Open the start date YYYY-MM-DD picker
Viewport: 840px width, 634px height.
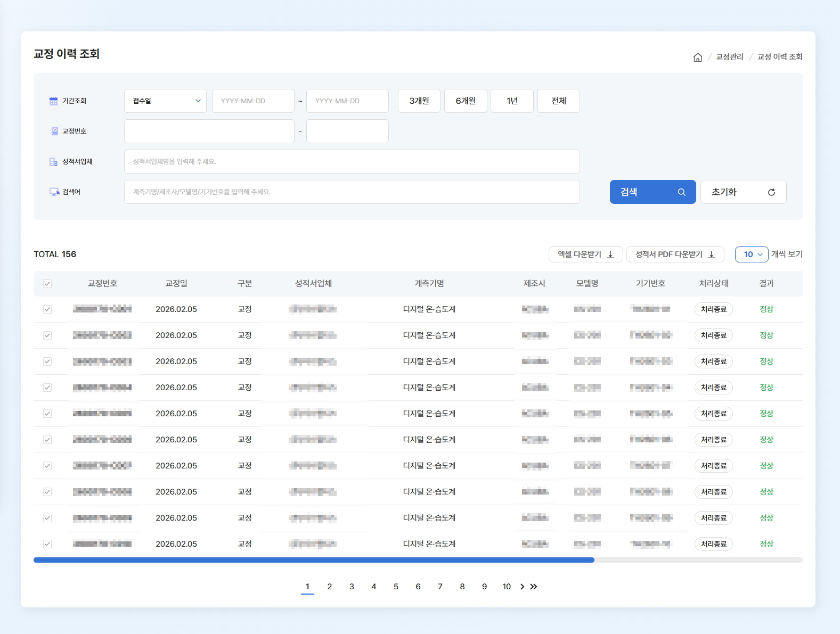tap(253, 101)
